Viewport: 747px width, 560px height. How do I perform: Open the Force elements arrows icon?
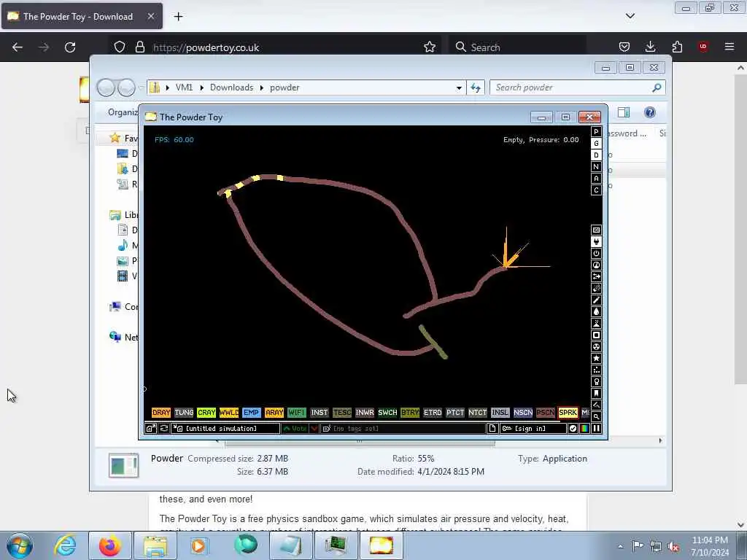pyautogui.click(x=596, y=276)
